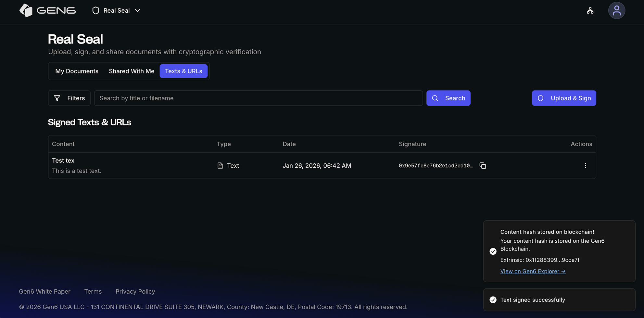
Task: Open actions menu for Test tex row
Action: pyautogui.click(x=585, y=166)
